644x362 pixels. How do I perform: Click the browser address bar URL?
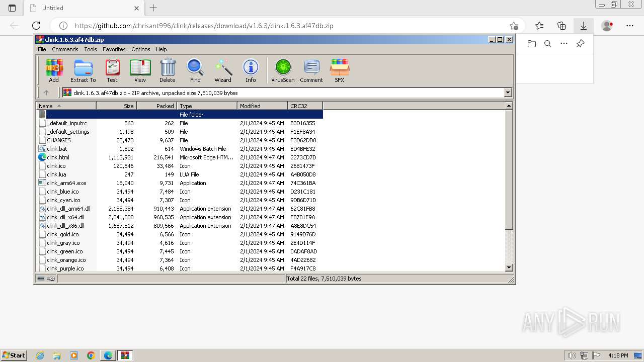coord(204,26)
